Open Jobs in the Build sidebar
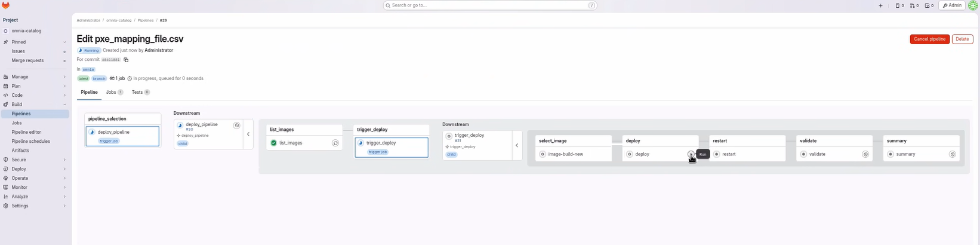 35,123
